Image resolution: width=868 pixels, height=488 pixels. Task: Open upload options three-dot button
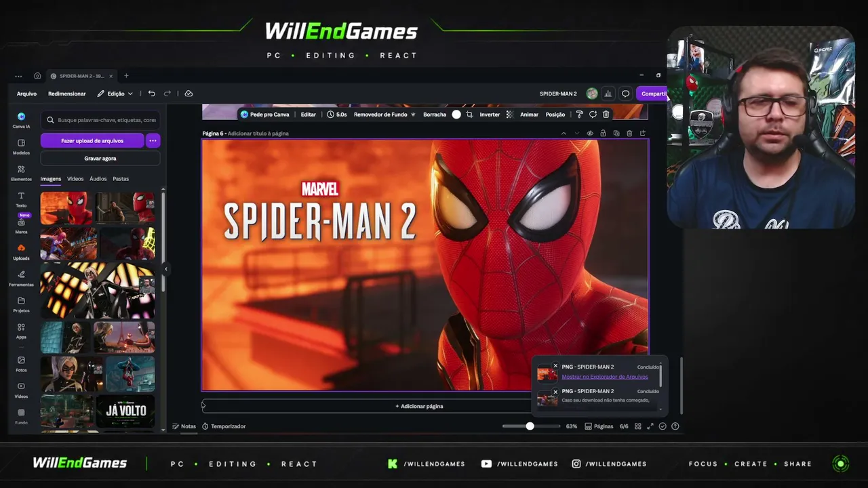[153, 140]
